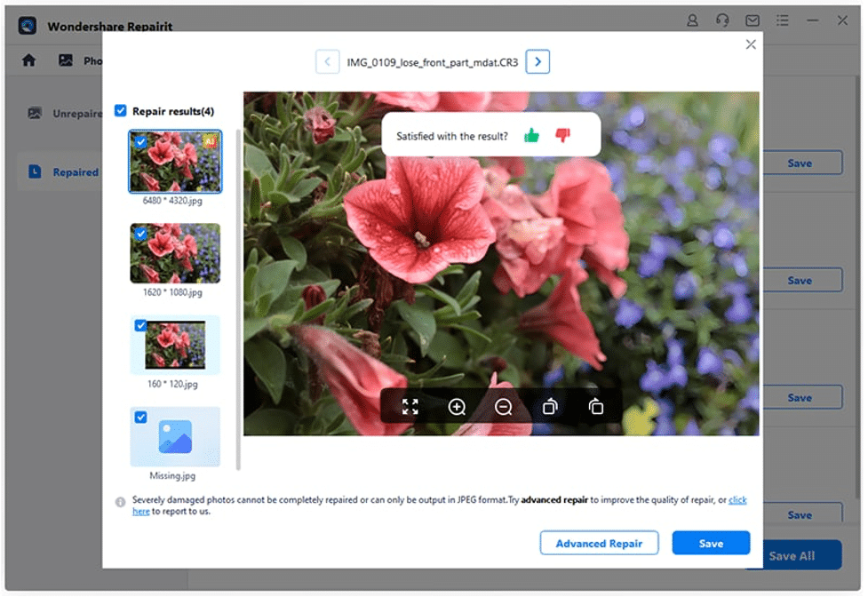This screenshot has height=597, width=868.
Task: Open the list menu in the title bar
Action: (x=783, y=20)
